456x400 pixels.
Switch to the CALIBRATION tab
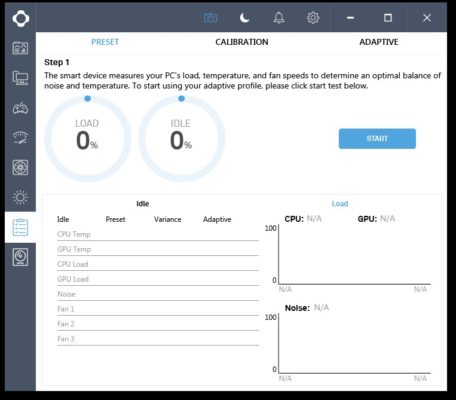242,42
